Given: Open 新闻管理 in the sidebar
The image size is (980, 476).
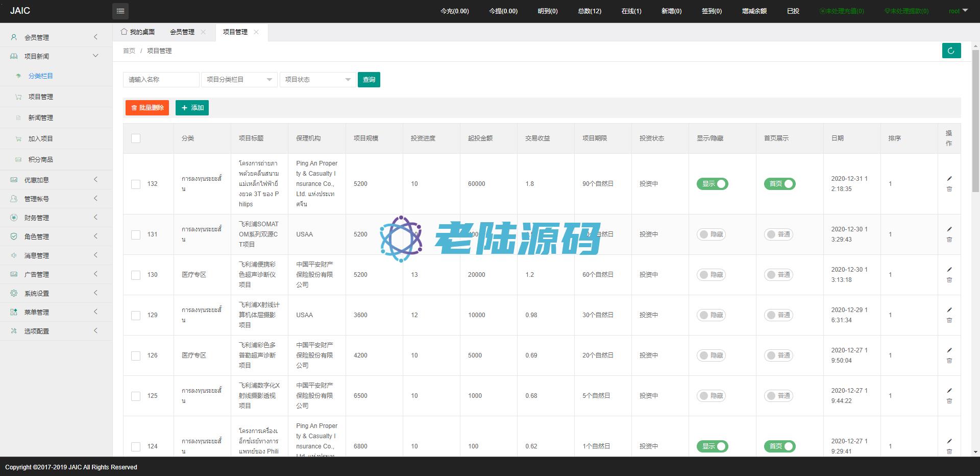Looking at the screenshot, I should [41, 117].
